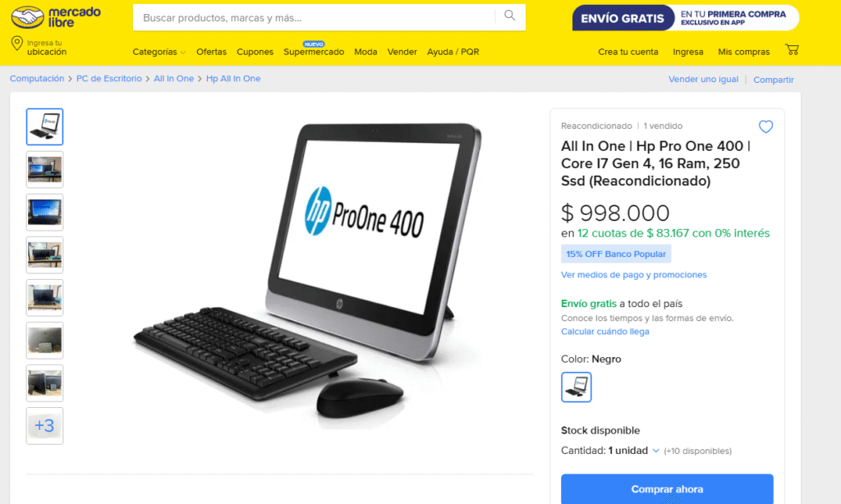Click the Compartir link

[773, 80]
